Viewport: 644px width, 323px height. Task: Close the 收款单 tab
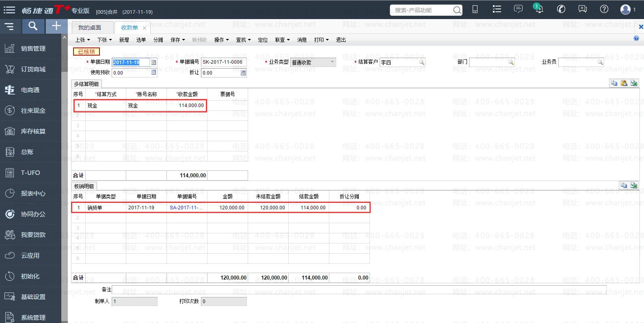coord(145,28)
